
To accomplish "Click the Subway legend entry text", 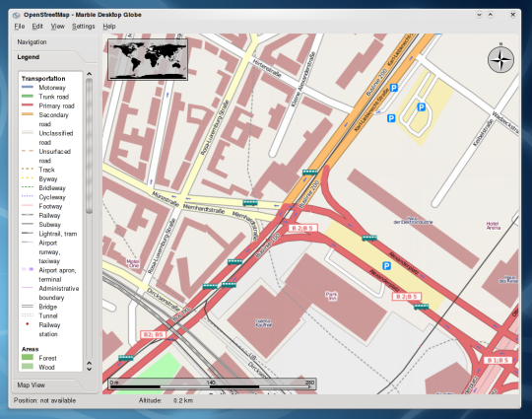I will click(50, 225).
